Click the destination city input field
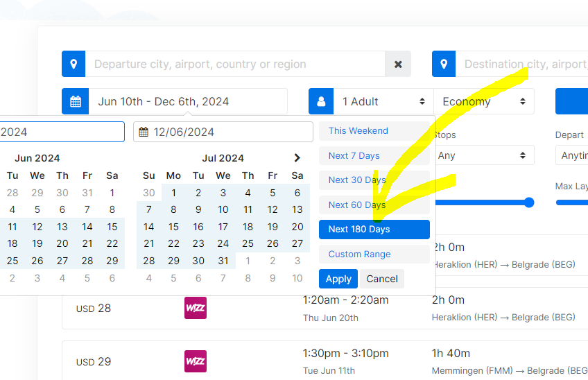 click(x=521, y=64)
